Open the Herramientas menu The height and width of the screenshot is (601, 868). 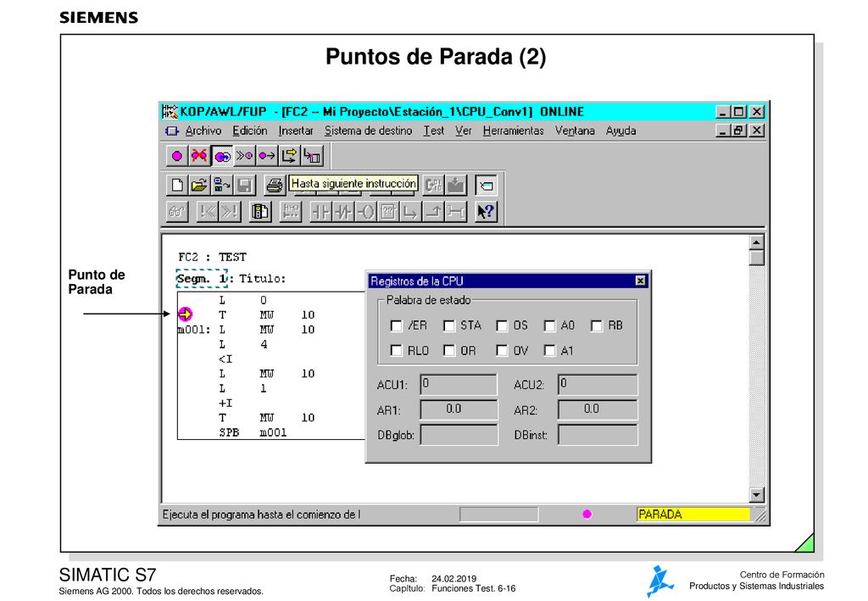pyautogui.click(x=513, y=131)
